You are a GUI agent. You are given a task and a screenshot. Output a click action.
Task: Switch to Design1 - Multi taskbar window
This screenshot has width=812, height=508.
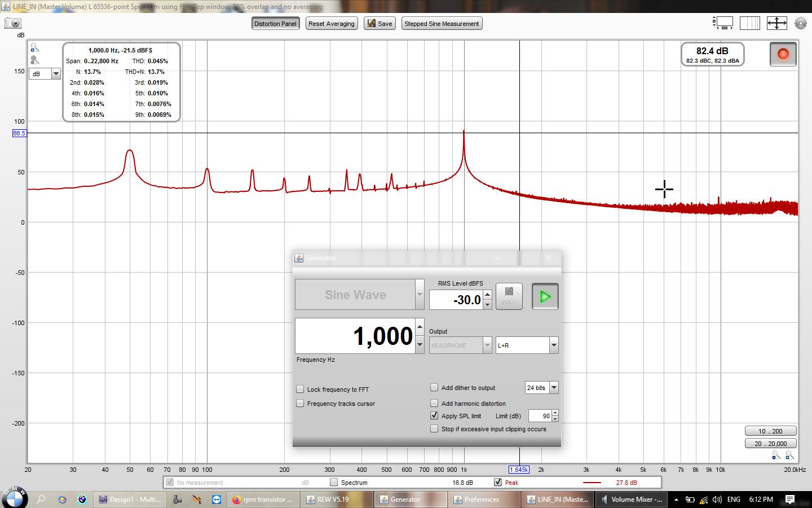(x=130, y=499)
